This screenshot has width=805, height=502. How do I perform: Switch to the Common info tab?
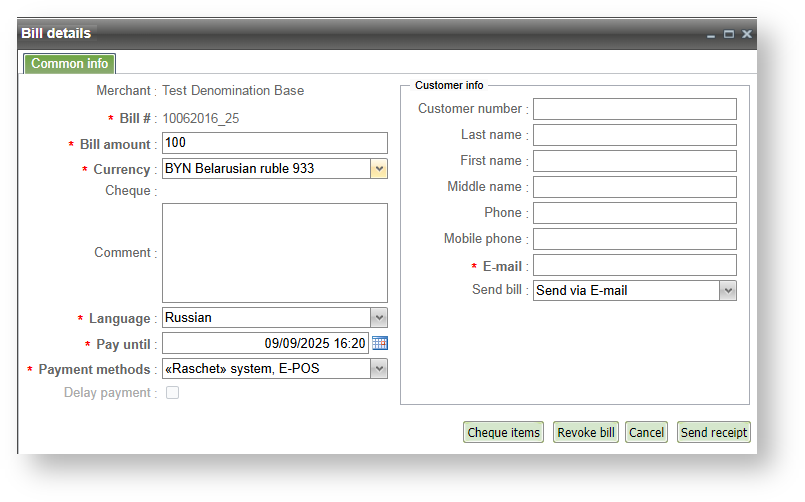click(70, 64)
